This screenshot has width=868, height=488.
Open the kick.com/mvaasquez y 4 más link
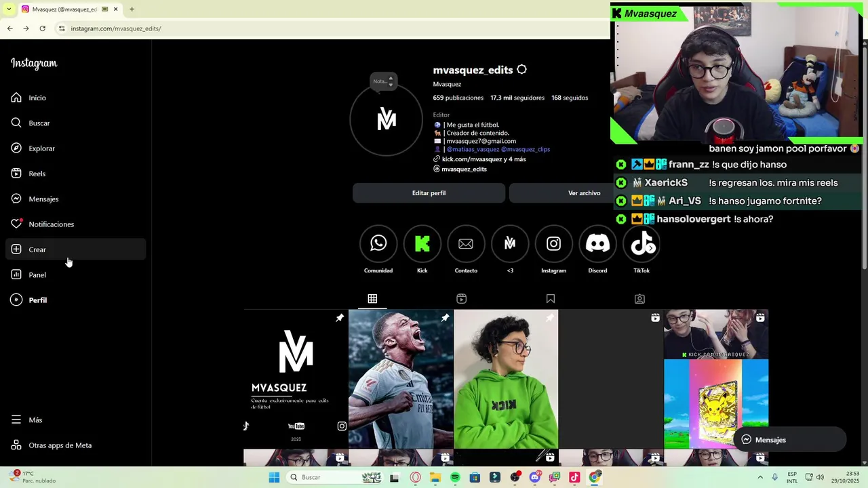484,159
